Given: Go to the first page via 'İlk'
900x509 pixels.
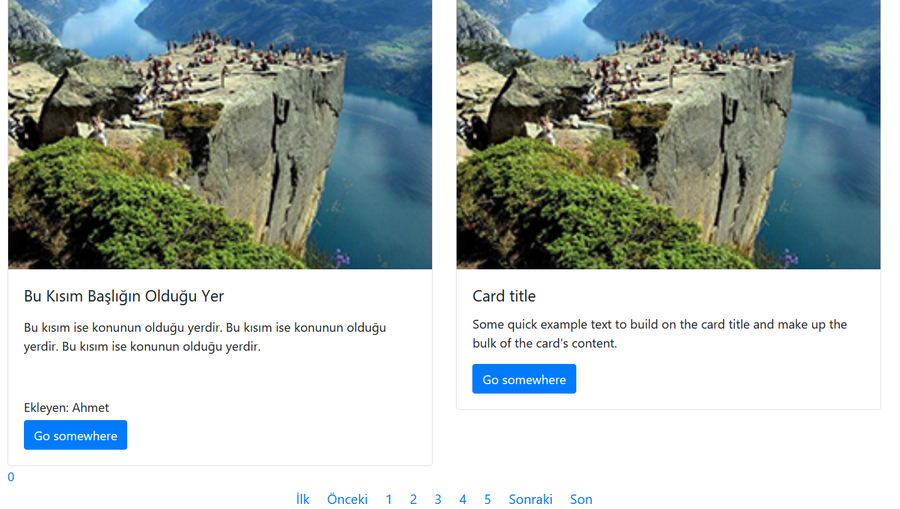Looking at the screenshot, I should click(303, 499).
